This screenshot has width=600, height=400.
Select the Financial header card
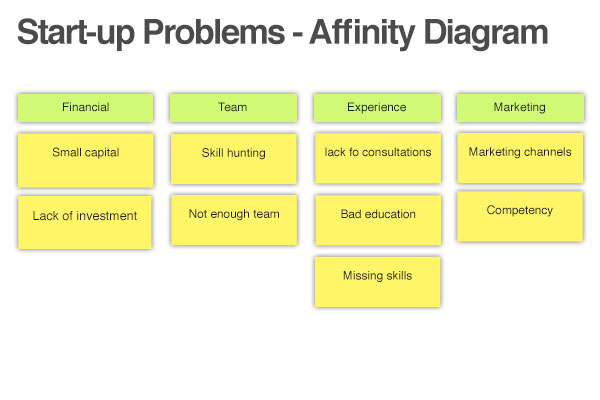[x=85, y=108]
